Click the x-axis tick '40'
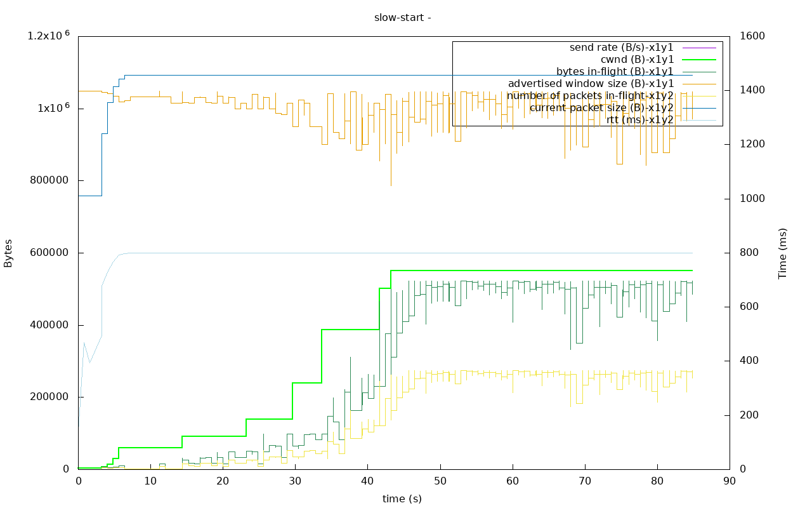Image resolution: width=812 pixels, height=508 pixels. [x=367, y=481]
